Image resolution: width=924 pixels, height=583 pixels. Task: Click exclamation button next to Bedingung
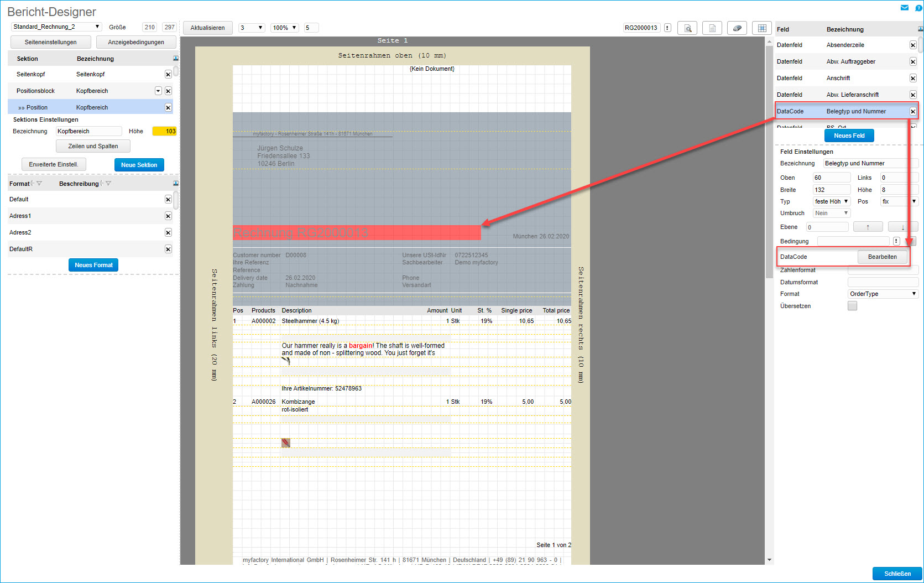(896, 241)
